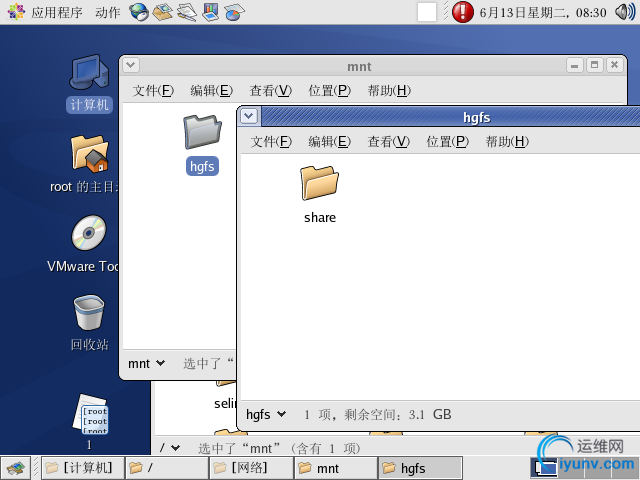Click 剩余空间: 3.1 GB status text
Image resolution: width=640 pixels, height=480 pixels.
pyautogui.click(x=398, y=414)
